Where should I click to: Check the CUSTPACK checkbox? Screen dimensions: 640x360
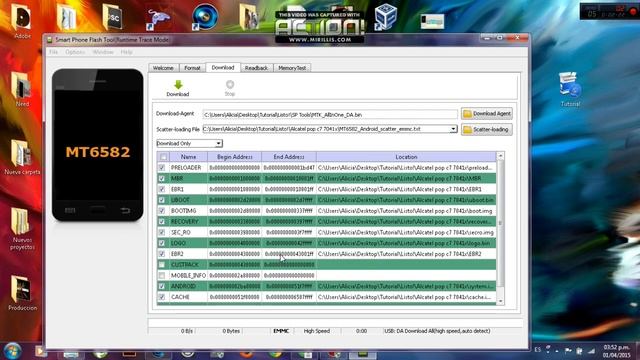(162, 264)
